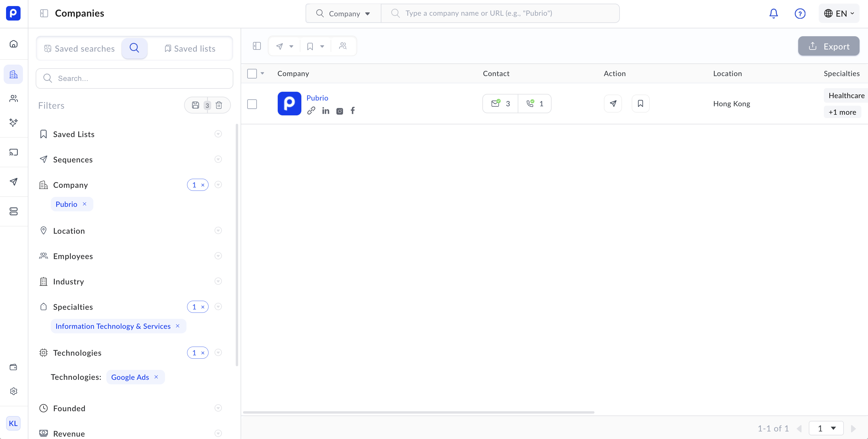Click the notifications bell icon

[773, 14]
